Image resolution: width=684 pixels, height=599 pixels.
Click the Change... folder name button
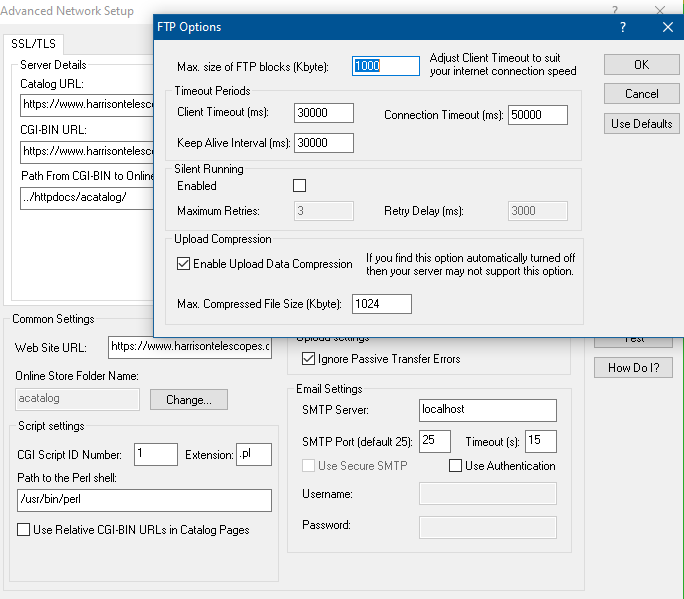(x=189, y=400)
